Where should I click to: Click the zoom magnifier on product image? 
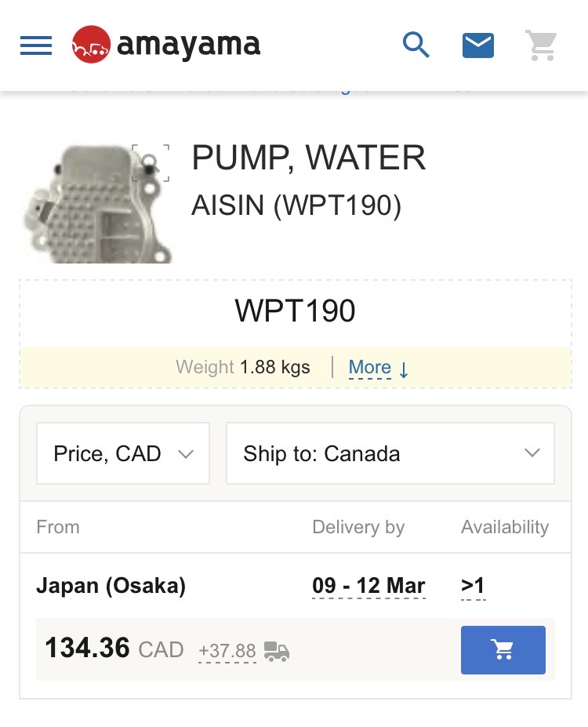pyautogui.click(x=151, y=163)
